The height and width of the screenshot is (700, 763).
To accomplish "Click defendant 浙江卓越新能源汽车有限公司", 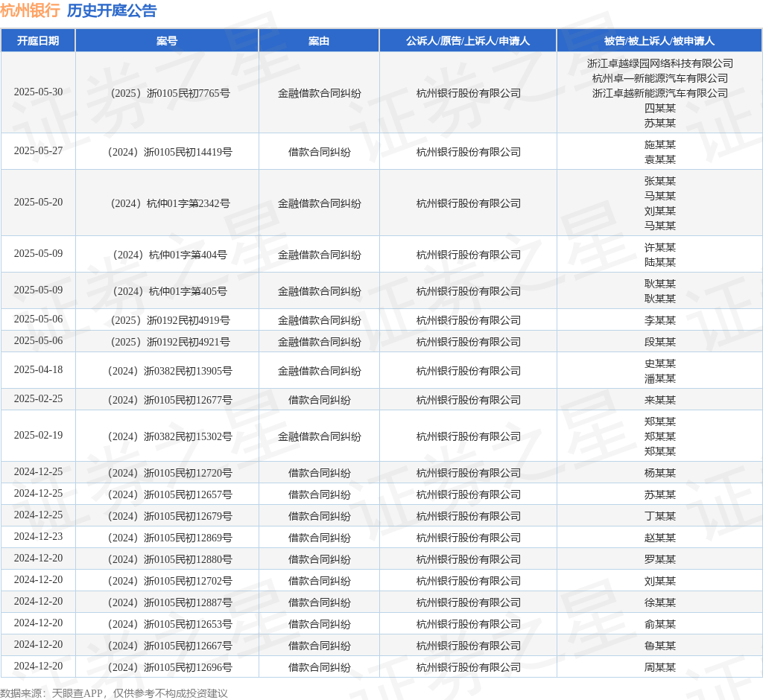I will [x=660, y=93].
